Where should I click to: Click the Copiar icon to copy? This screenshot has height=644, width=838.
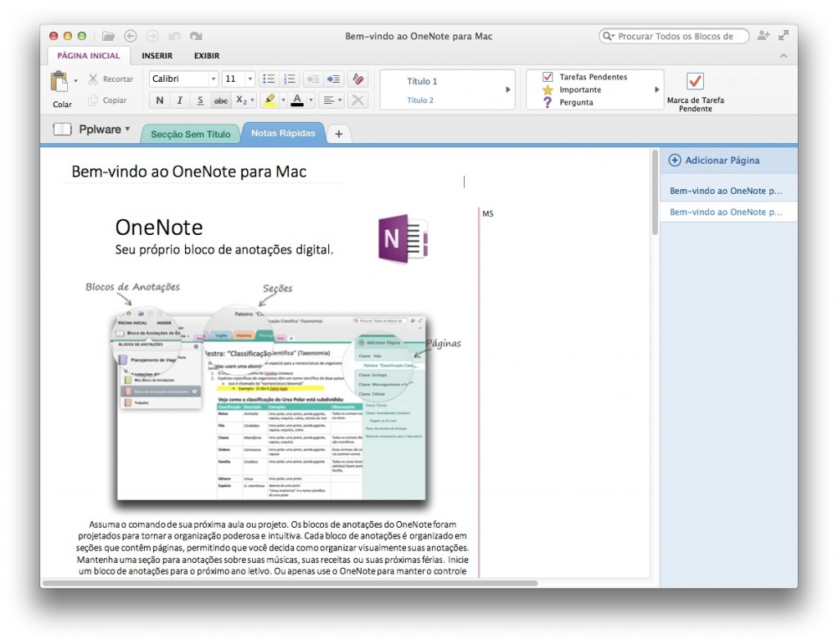tap(92, 100)
